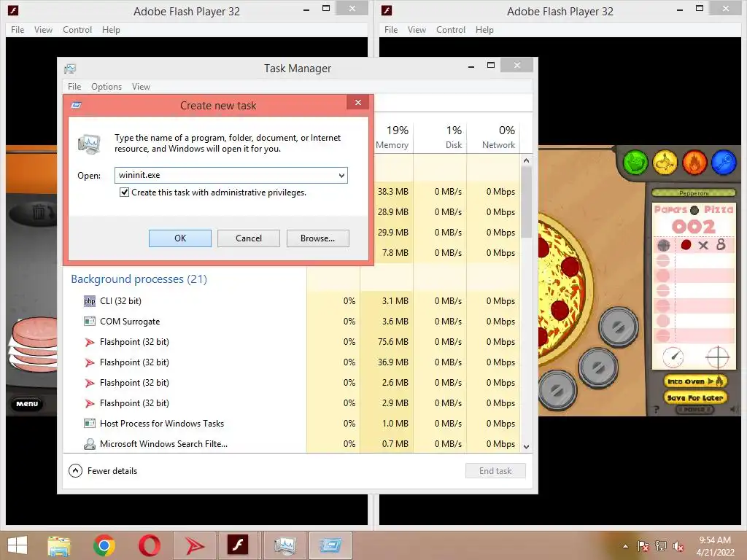Screen dimensions: 747x560
Task: Open Action Center flag in tray
Action: click(643, 546)
